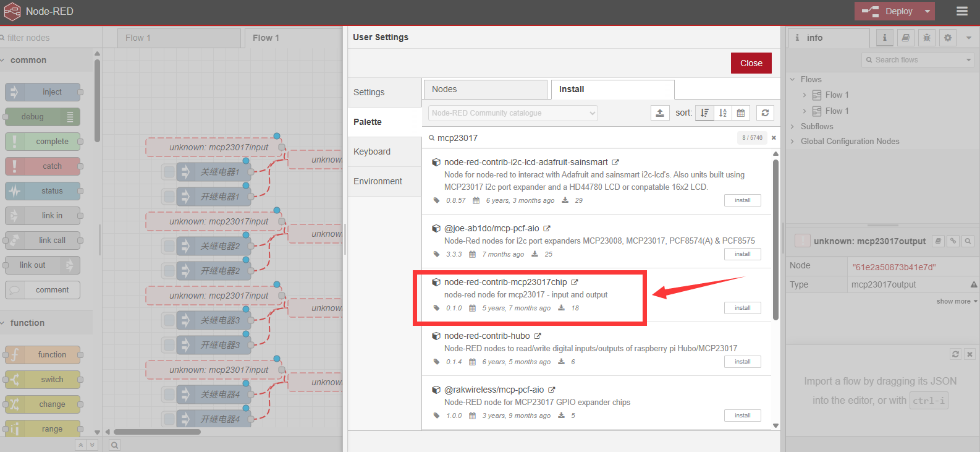Switch to the Install tab
The image size is (980, 452).
coord(612,89)
